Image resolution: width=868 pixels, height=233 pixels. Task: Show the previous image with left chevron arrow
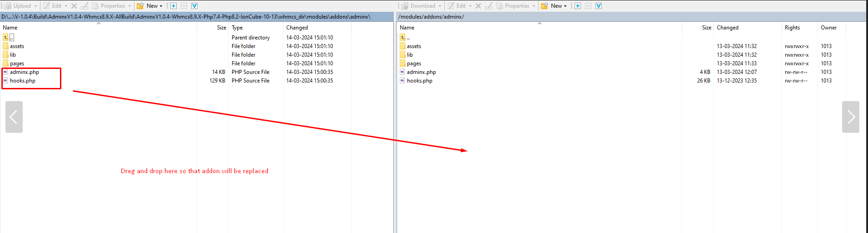[14, 117]
